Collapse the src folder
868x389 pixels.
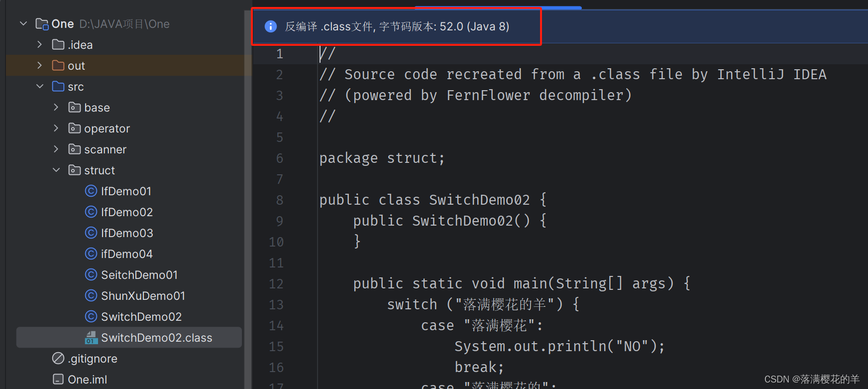[x=40, y=86]
